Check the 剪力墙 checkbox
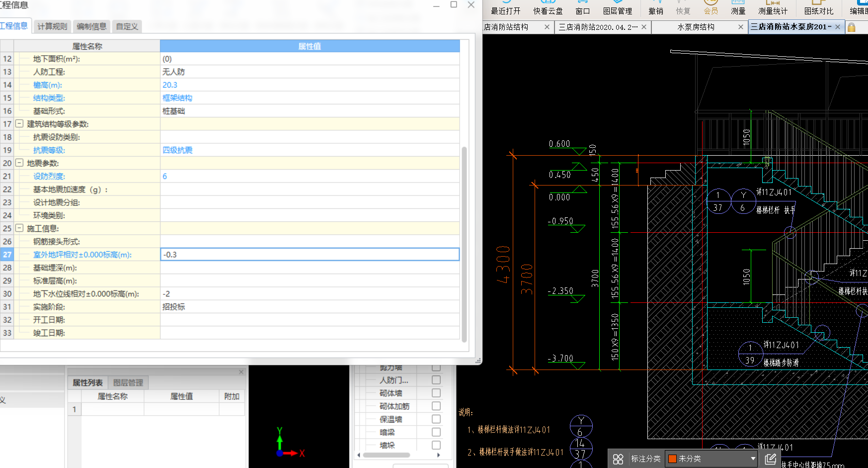868x468 pixels. 436,368
